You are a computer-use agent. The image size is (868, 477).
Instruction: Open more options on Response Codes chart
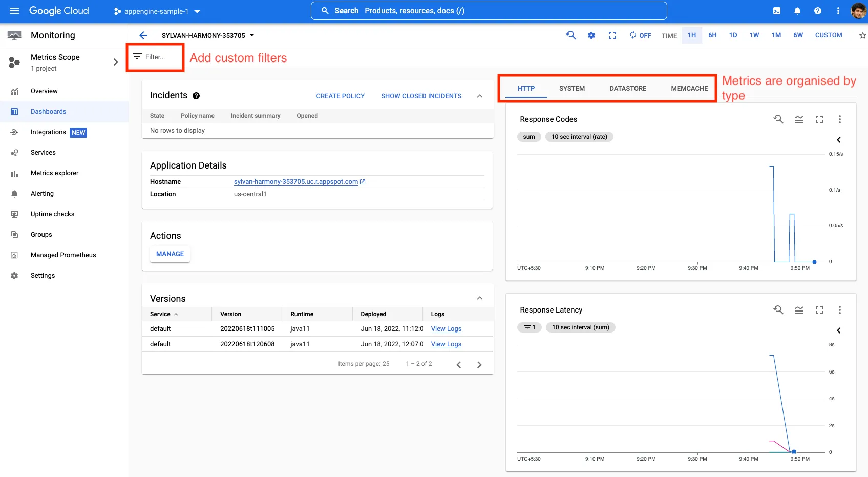(840, 119)
